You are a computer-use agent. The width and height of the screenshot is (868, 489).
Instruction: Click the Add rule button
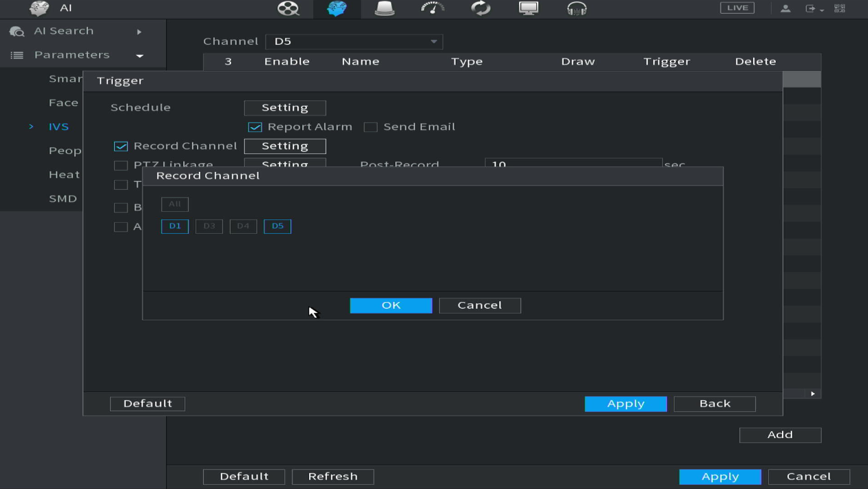(x=780, y=435)
